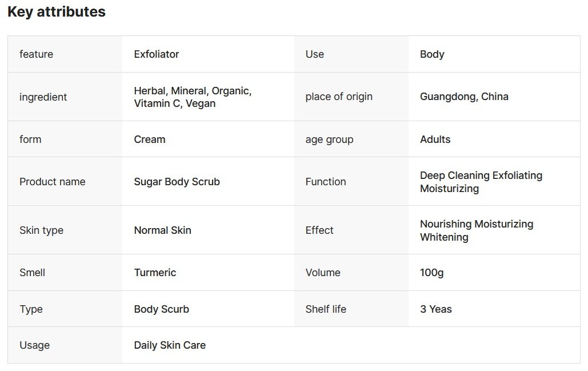Click the Sugar Body Scrub product name
Viewport: 588px width, 371px height.
pos(177,182)
